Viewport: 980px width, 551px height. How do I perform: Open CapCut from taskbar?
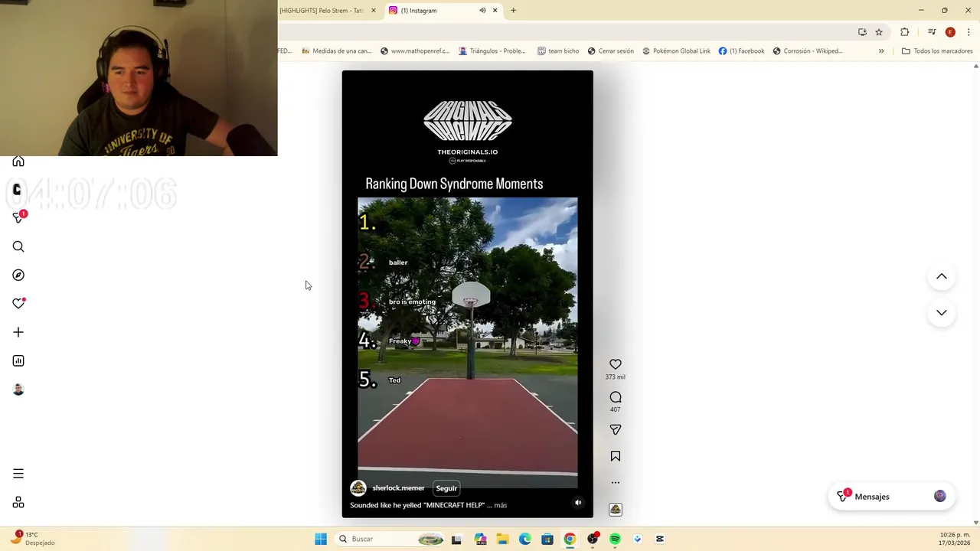[x=660, y=539]
